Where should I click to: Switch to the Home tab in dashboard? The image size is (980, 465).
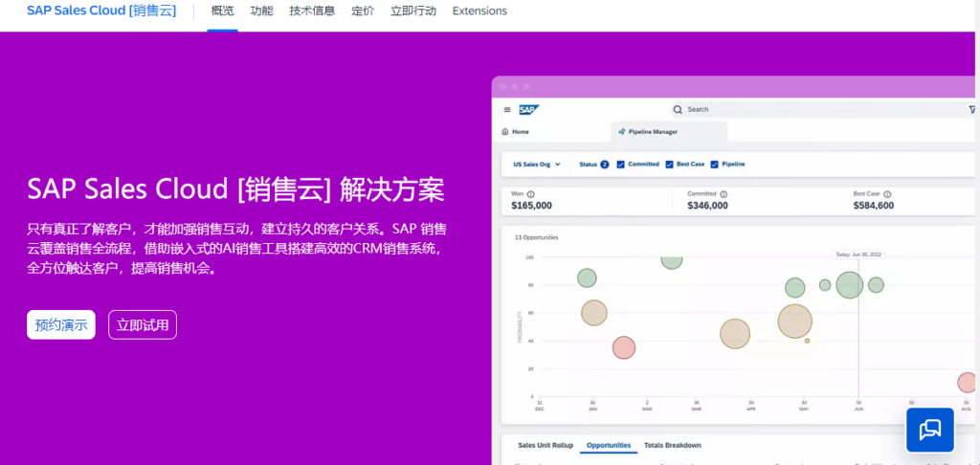click(516, 132)
